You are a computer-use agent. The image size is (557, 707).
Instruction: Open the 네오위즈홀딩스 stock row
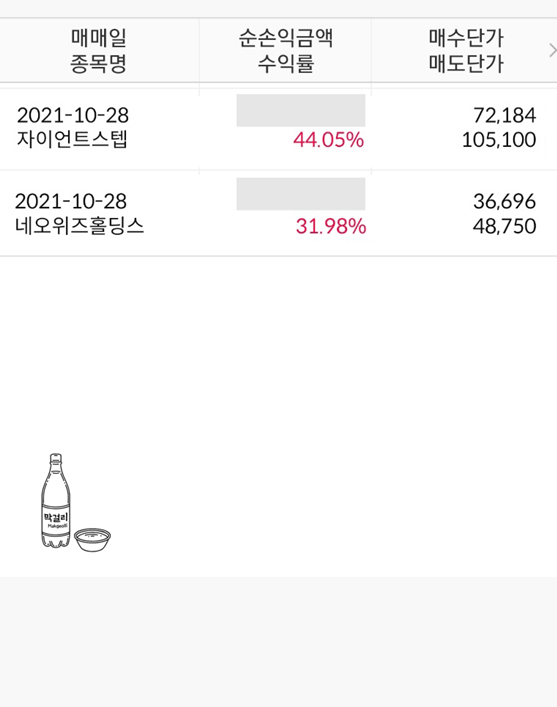pos(278,214)
